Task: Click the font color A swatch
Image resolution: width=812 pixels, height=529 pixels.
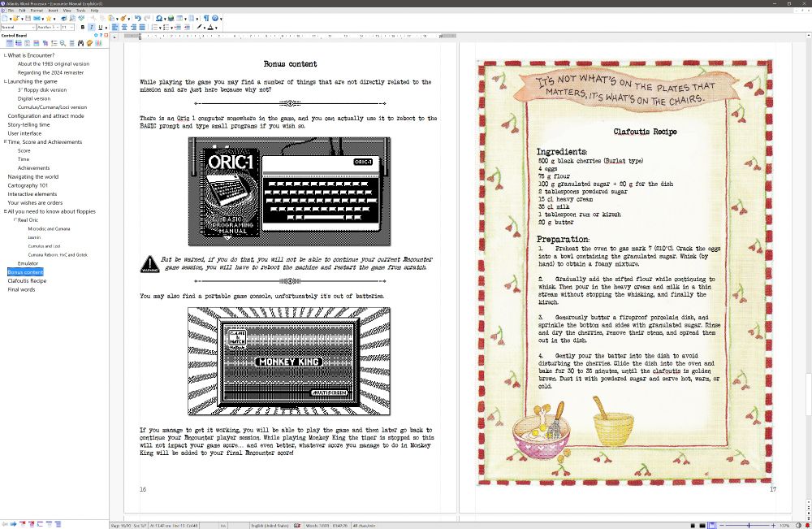Action: pos(210,28)
